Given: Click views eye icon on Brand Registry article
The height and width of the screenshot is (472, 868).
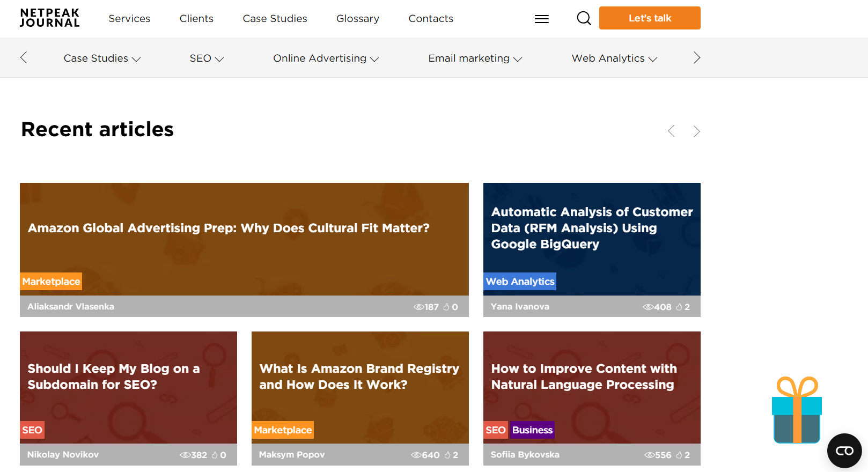Looking at the screenshot, I should coord(416,455).
